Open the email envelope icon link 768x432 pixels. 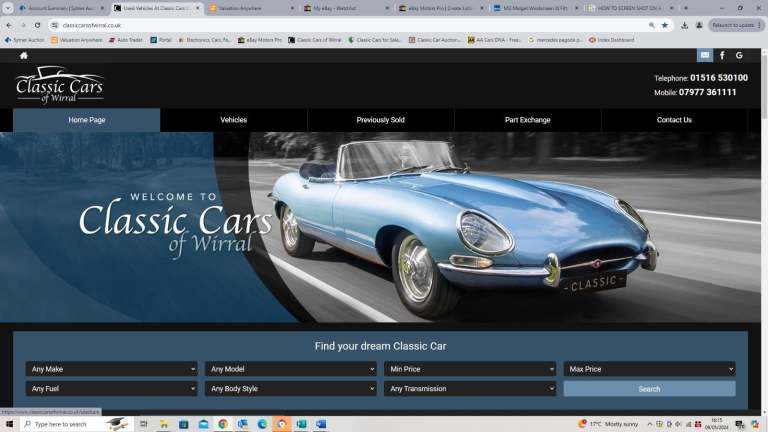click(x=705, y=55)
